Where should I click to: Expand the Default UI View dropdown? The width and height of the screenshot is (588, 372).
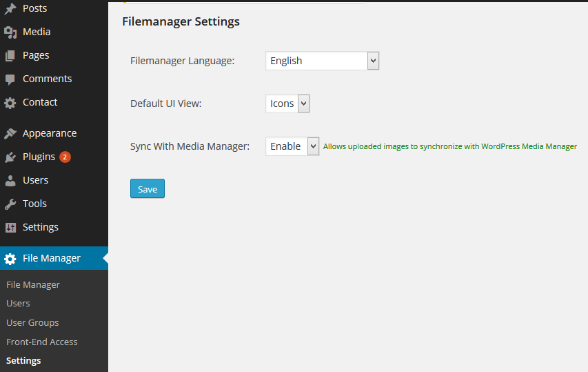[x=287, y=104]
